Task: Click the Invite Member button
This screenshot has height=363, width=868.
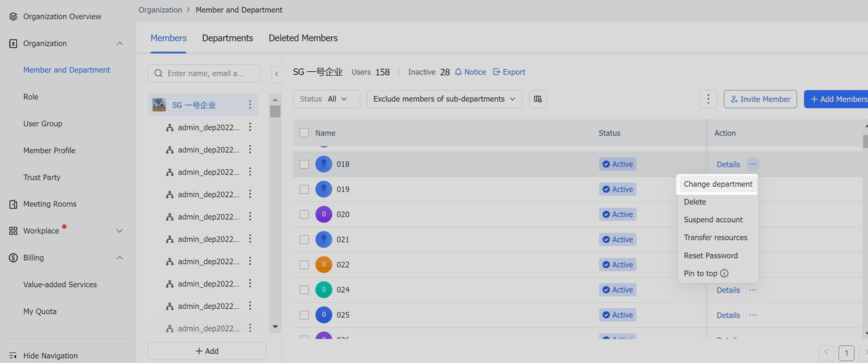Action: [x=759, y=99]
